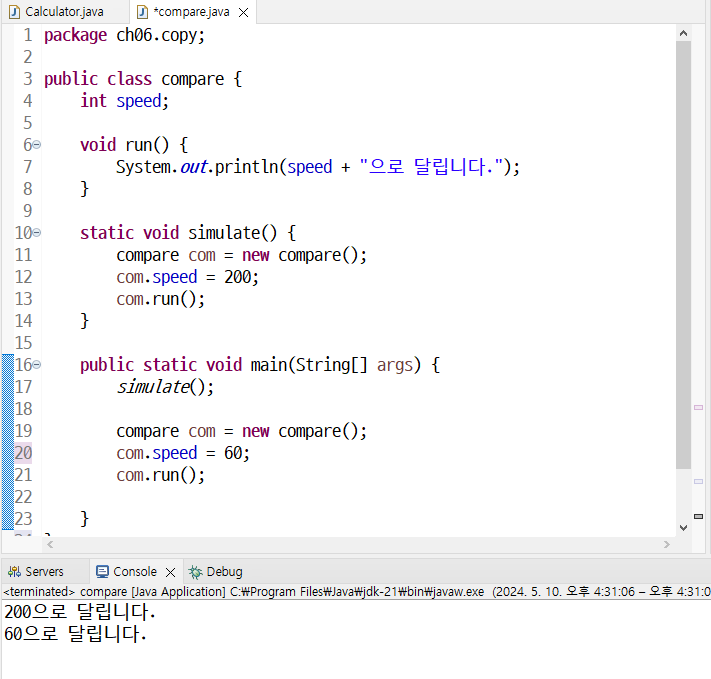
Task: Click the System.out.println statement on line 7
Action: tap(317, 167)
